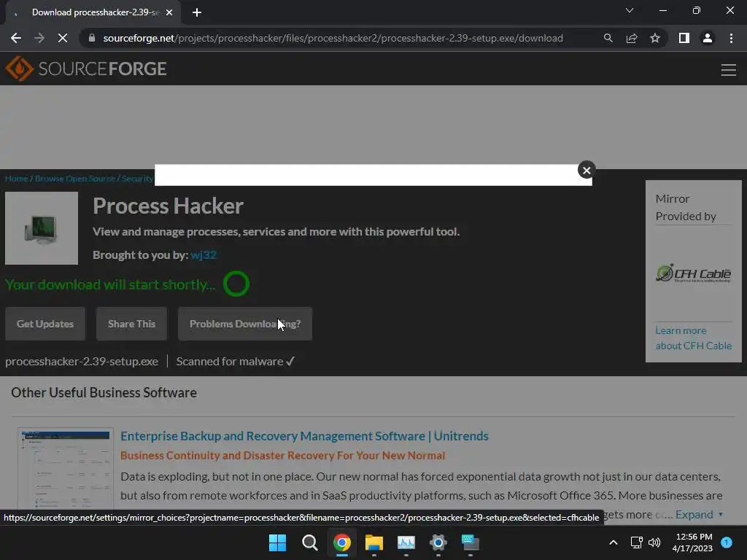Click Business Continuity and Disaster Recovery subtitle

coord(282,455)
